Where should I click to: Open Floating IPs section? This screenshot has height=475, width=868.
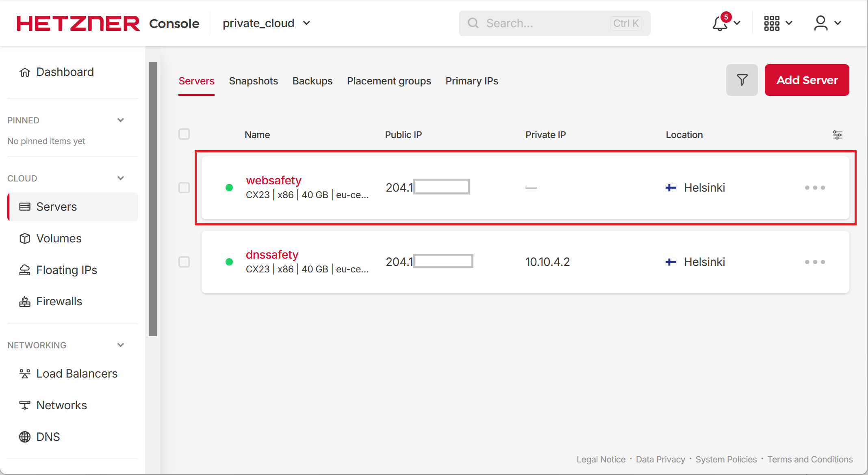click(x=58, y=270)
